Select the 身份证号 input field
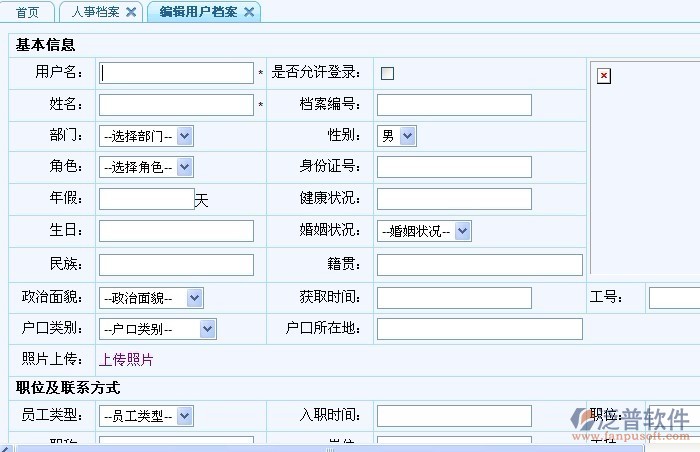 click(x=454, y=167)
